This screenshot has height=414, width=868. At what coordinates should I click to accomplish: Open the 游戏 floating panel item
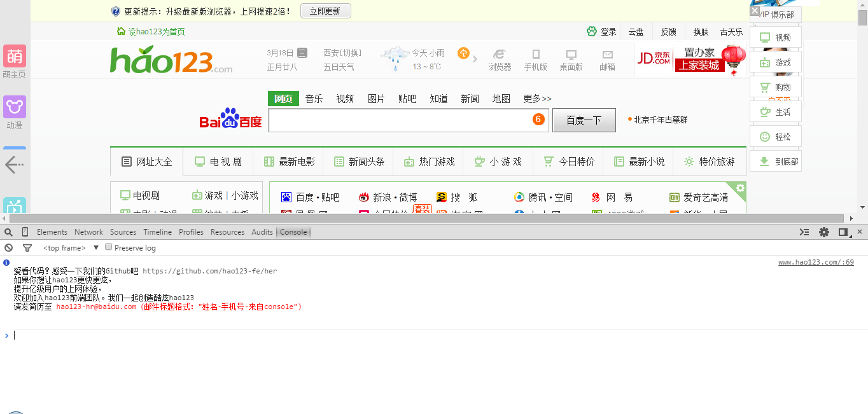pos(775,62)
